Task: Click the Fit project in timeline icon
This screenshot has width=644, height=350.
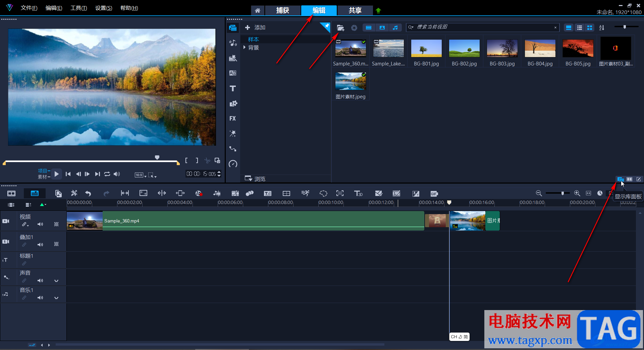Action: coord(588,193)
